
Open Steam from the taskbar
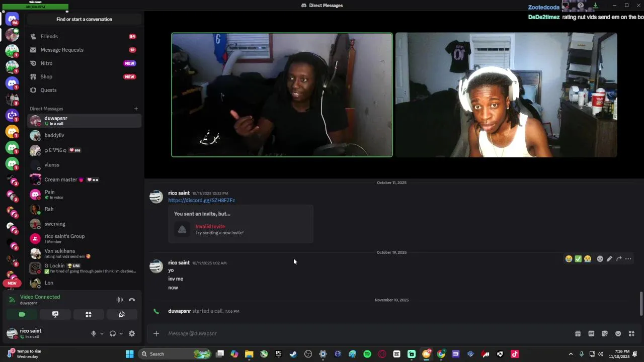point(293,354)
